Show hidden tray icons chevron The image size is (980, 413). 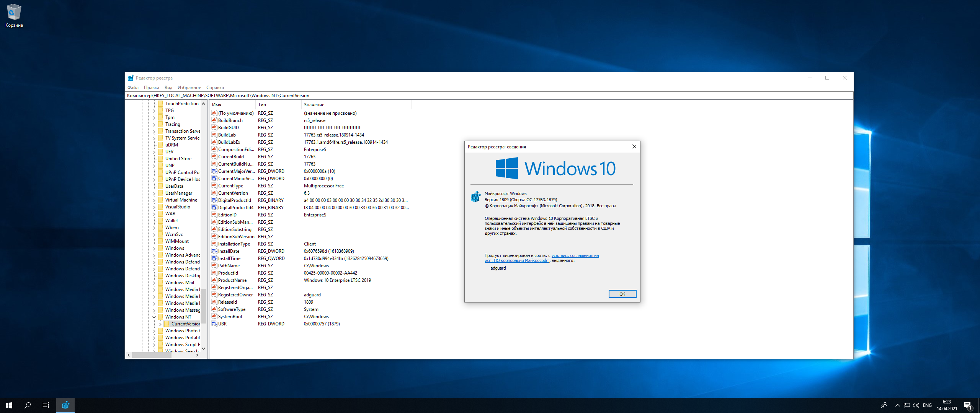897,405
